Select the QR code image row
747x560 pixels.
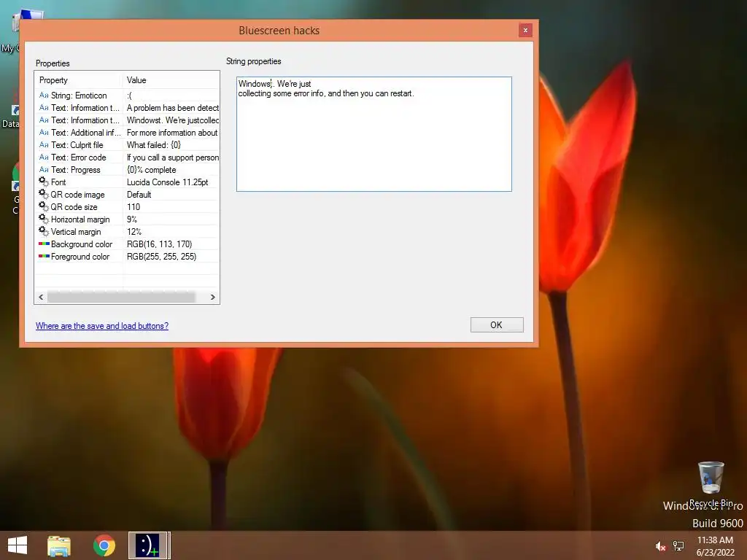coord(127,194)
